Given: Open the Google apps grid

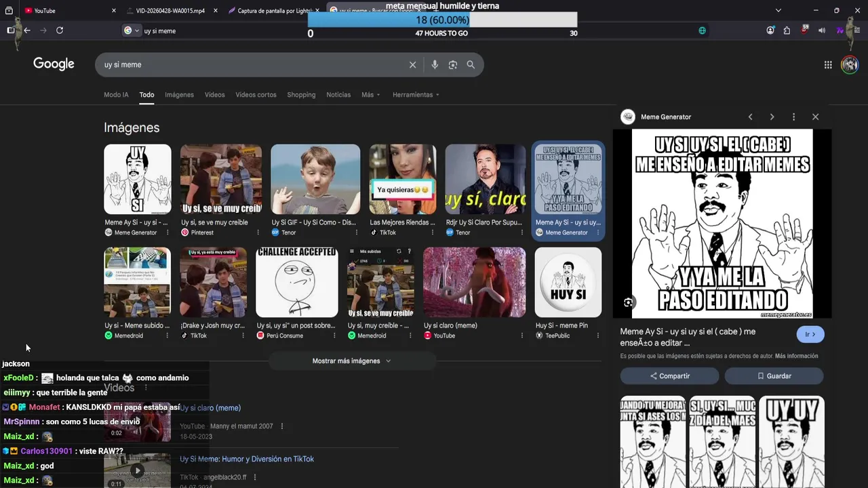Looking at the screenshot, I should coord(828,65).
